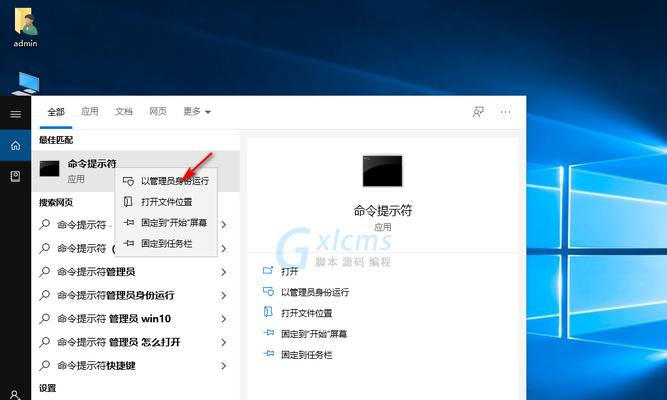Switch to the 文档 tab
667x400 pixels.
pos(124,111)
